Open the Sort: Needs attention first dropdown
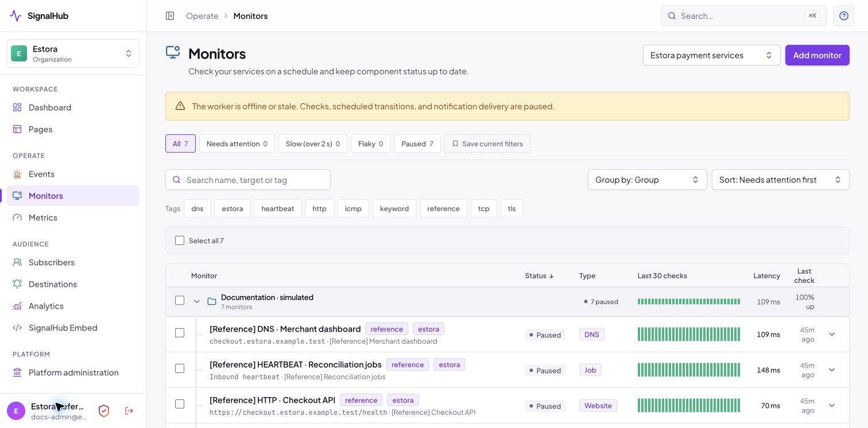Viewport: 868px width, 428px height. pos(780,180)
